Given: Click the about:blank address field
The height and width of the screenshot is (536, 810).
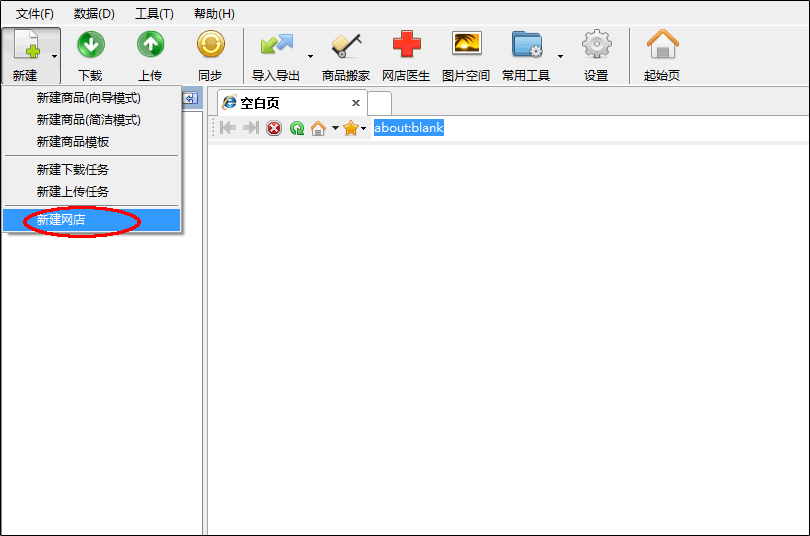Looking at the screenshot, I should coord(589,128).
